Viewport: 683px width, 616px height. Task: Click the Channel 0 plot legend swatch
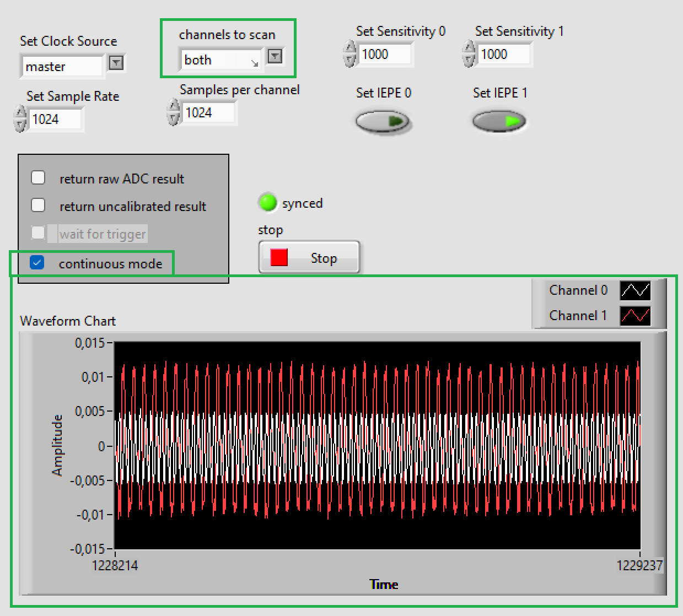636,290
